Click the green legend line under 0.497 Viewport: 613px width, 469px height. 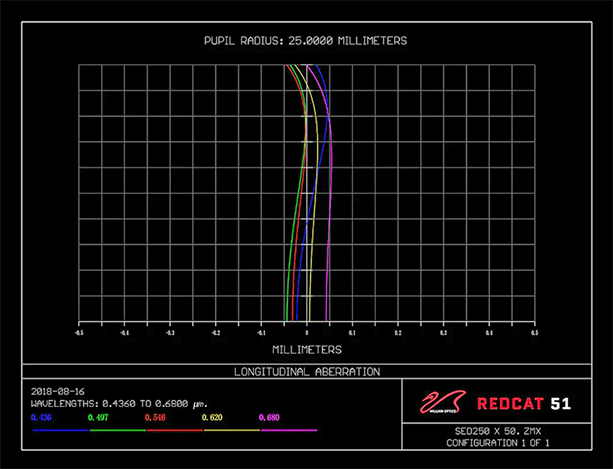tap(117, 430)
